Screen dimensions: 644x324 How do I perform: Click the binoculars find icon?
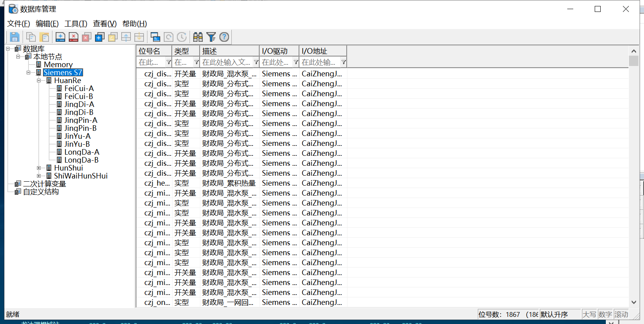click(198, 37)
